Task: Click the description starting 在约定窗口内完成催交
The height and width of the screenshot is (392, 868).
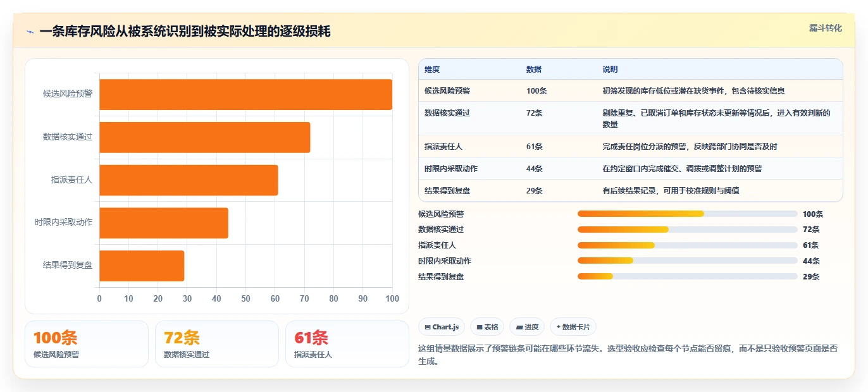Action: pyautogui.click(x=682, y=169)
